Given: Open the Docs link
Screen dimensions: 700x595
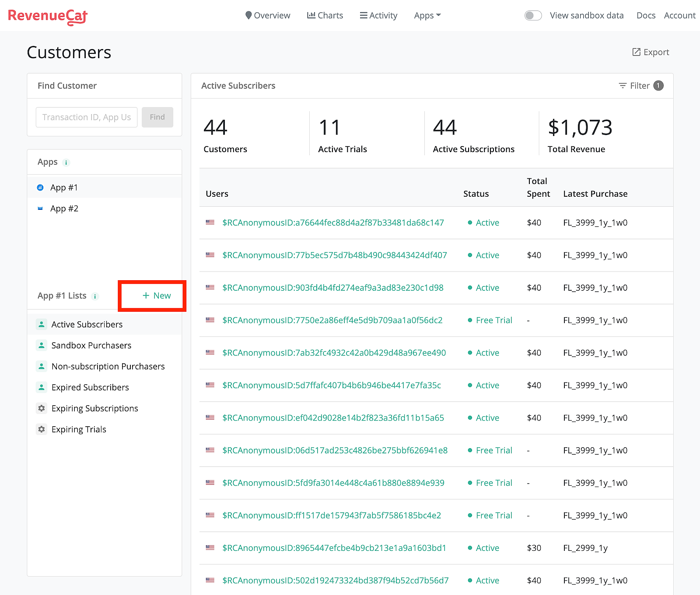Looking at the screenshot, I should (x=646, y=15).
